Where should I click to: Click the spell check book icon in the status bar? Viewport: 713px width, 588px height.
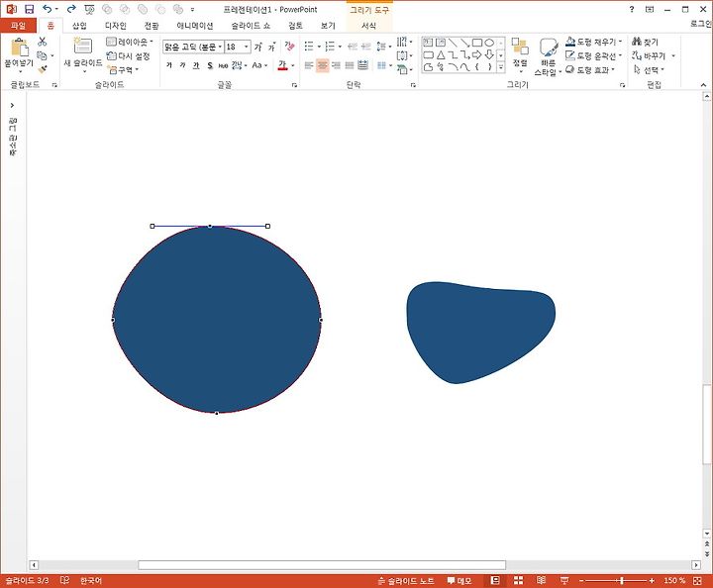(x=64, y=580)
